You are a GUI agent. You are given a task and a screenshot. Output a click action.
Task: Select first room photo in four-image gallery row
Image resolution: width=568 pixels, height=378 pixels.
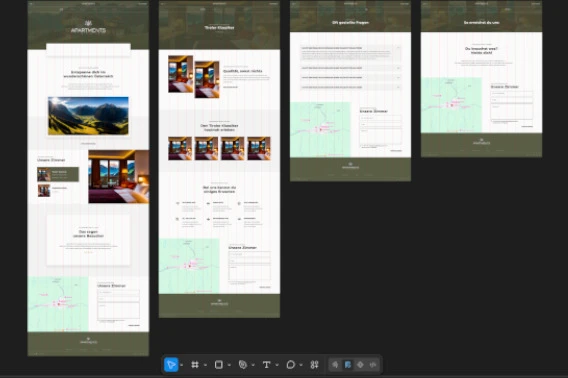(x=180, y=148)
